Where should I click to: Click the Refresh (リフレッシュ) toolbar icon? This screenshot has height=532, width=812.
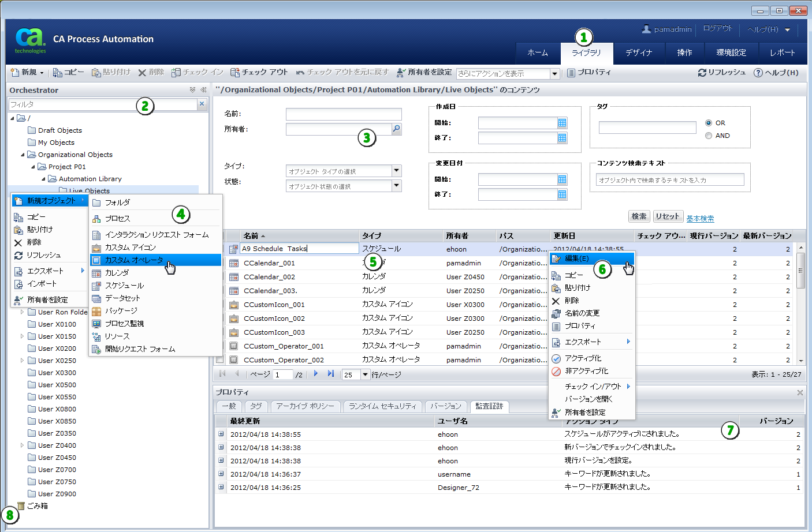pyautogui.click(x=702, y=73)
